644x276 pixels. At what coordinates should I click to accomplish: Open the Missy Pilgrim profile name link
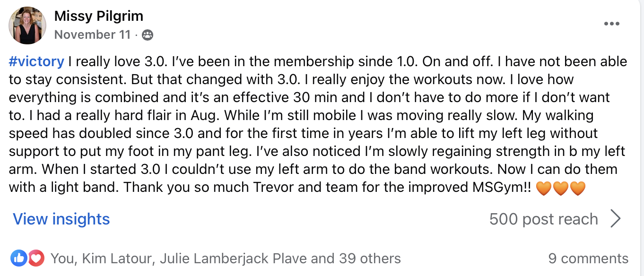click(98, 16)
